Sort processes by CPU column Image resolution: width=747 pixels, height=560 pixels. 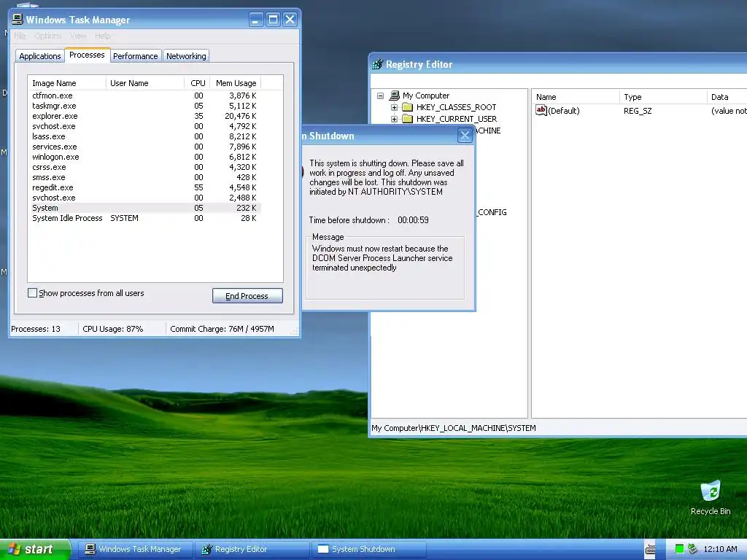(x=197, y=83)
